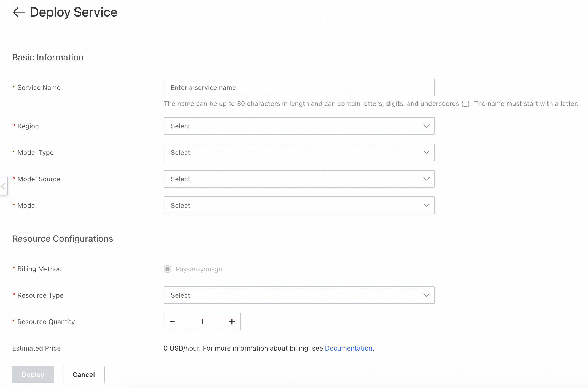
Task: Expand the collapsed left sidebar handle
Action: 3,186
